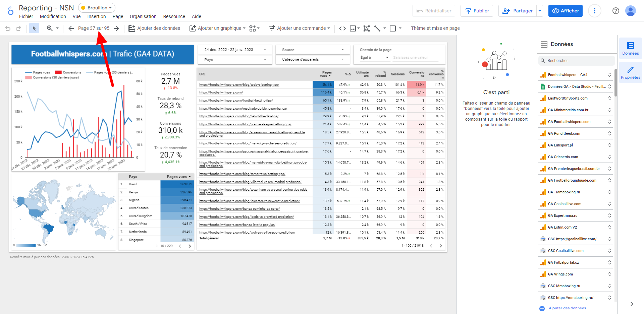Open the Catégorie d'appareils filter dropdown
644x314 pixels.
pyautogui.click(x=313, y=59)
